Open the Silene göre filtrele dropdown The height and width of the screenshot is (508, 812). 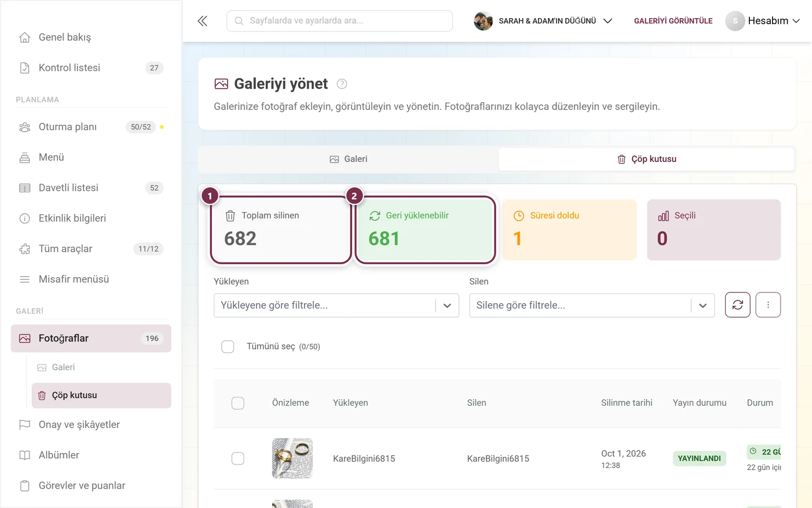pyautogui.click(x=592, y=305)
